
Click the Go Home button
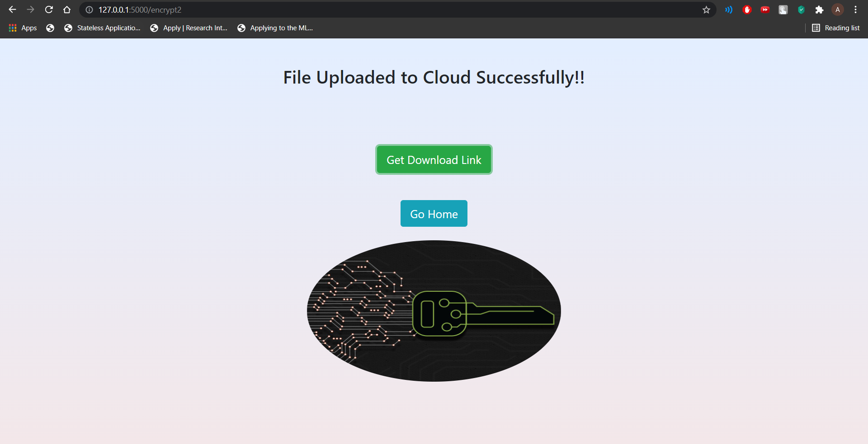click(434, 214)
